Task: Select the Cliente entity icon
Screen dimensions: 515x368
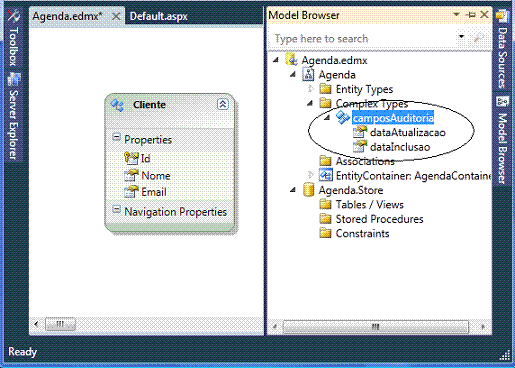Action: pyautogui.click(x=117, y=105)
